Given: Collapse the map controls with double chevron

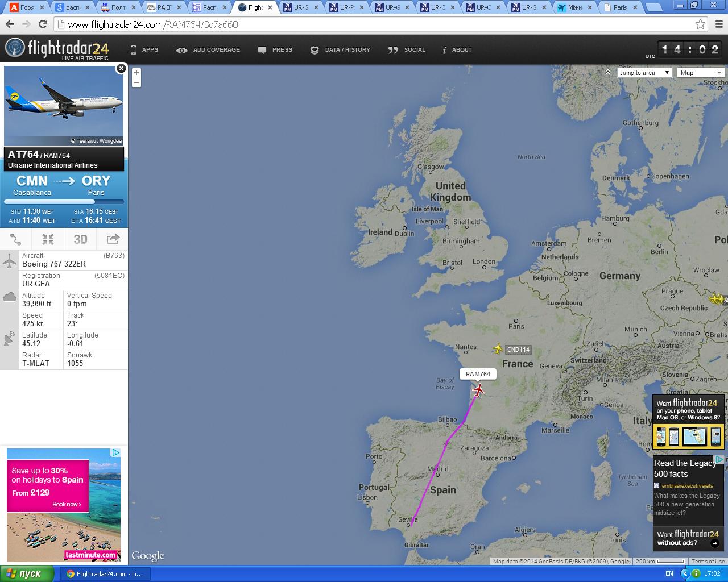Looking at the screenshot, I should pyautogui.click(x=608, y=72).
